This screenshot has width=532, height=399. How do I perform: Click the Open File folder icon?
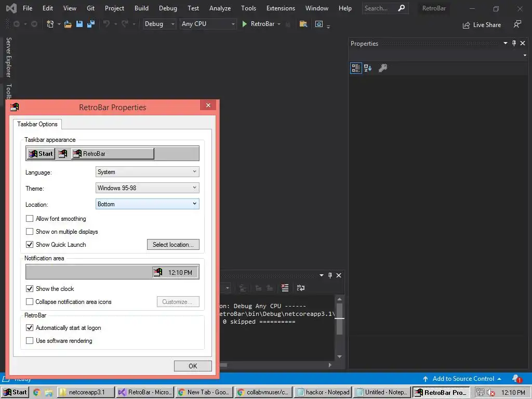coord(68,24)
